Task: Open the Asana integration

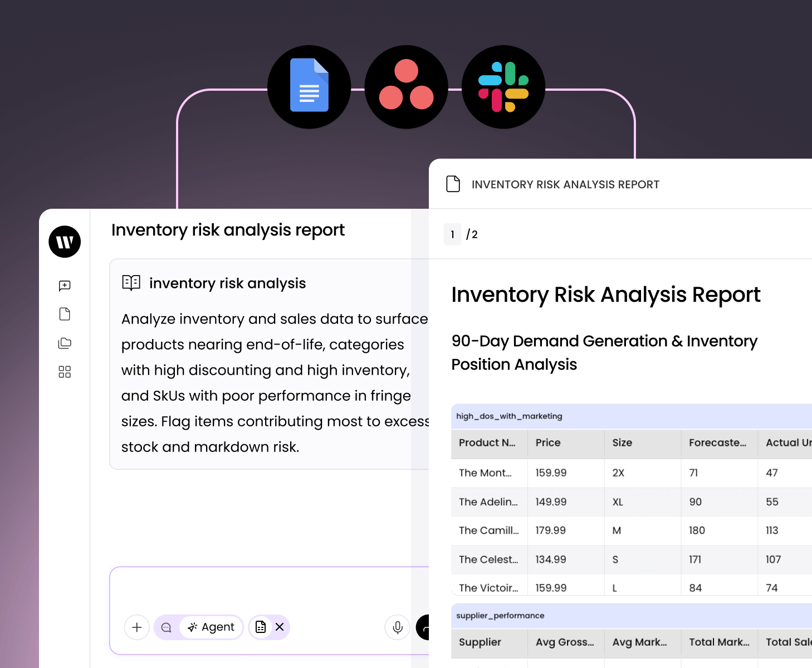Action: point(406,87)
